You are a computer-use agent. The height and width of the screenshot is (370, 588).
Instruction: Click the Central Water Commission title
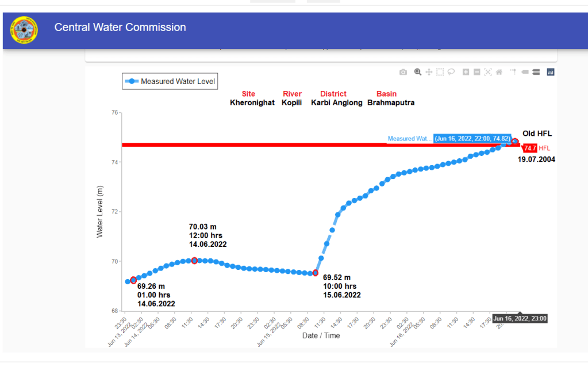click(120, 27)
